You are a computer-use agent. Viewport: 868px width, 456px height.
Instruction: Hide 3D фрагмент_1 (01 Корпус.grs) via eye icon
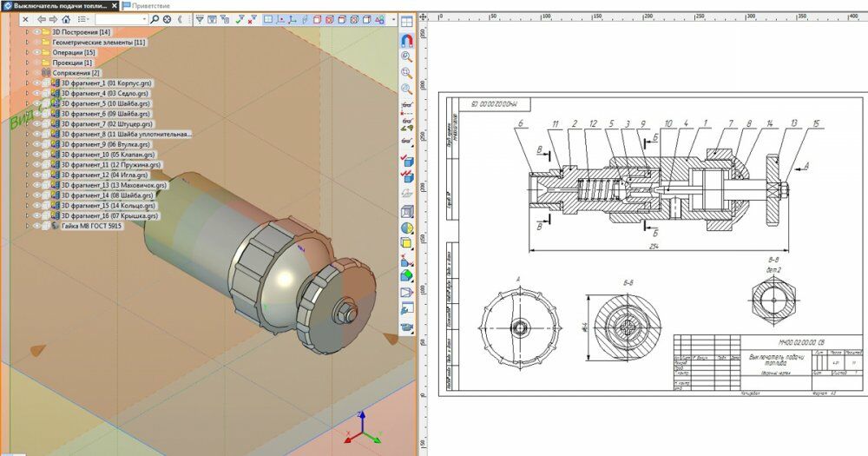36,83
